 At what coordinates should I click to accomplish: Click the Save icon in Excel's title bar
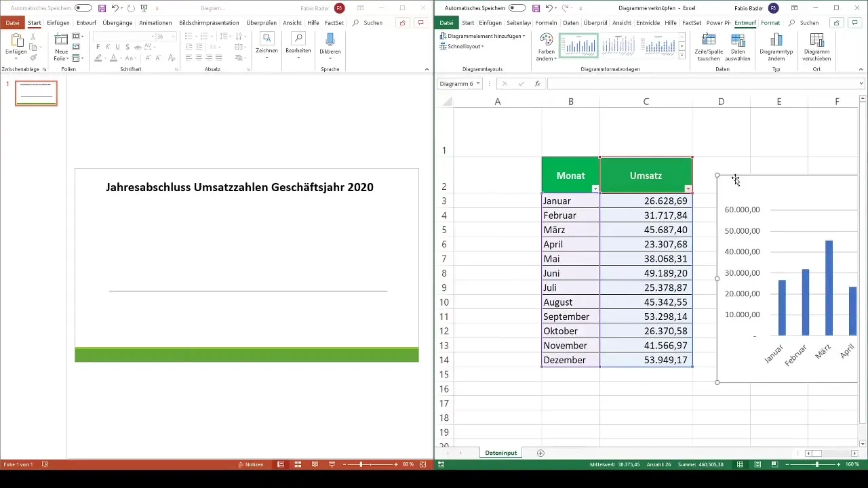[536, 8]
